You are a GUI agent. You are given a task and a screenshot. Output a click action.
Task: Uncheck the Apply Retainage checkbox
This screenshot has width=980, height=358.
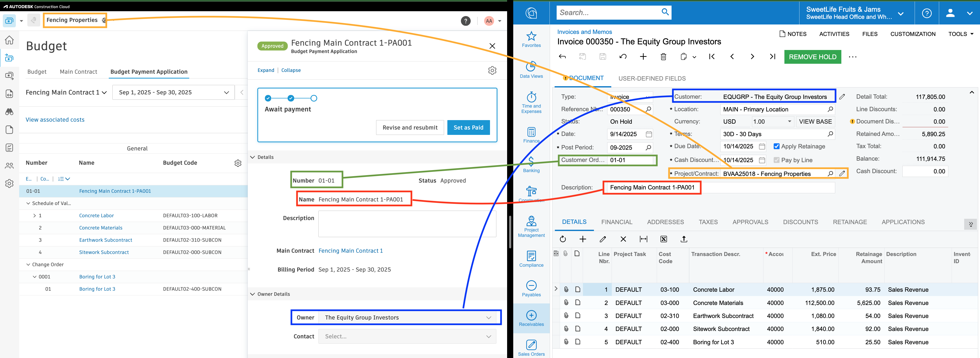click(x=776, y=146)
